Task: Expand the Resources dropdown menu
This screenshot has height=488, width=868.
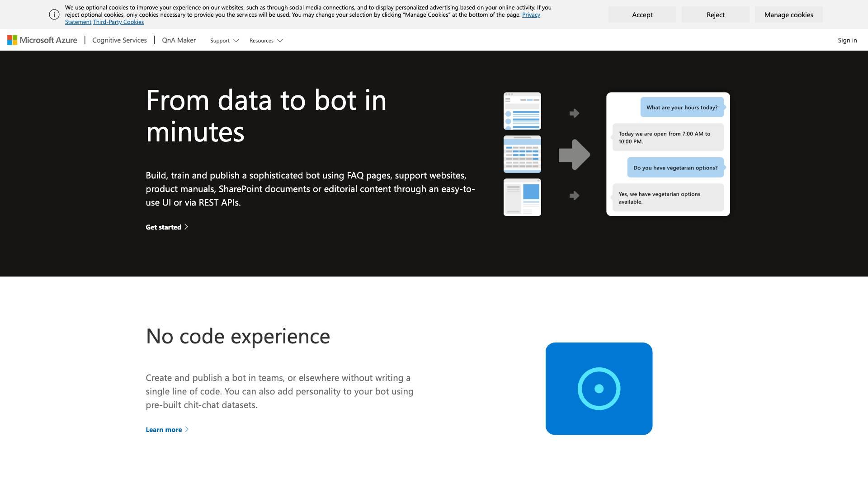Action: pyautogui.click(x=266, y=41)
